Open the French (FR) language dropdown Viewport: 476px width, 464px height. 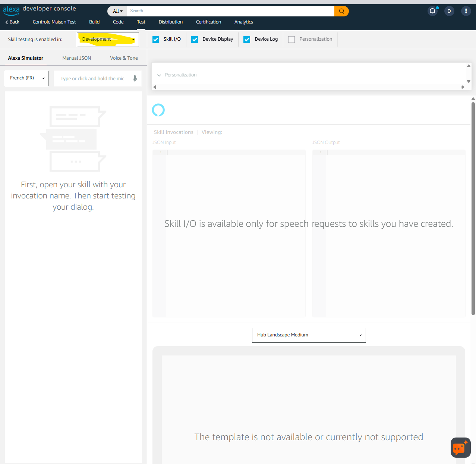(x=26, y=78)
